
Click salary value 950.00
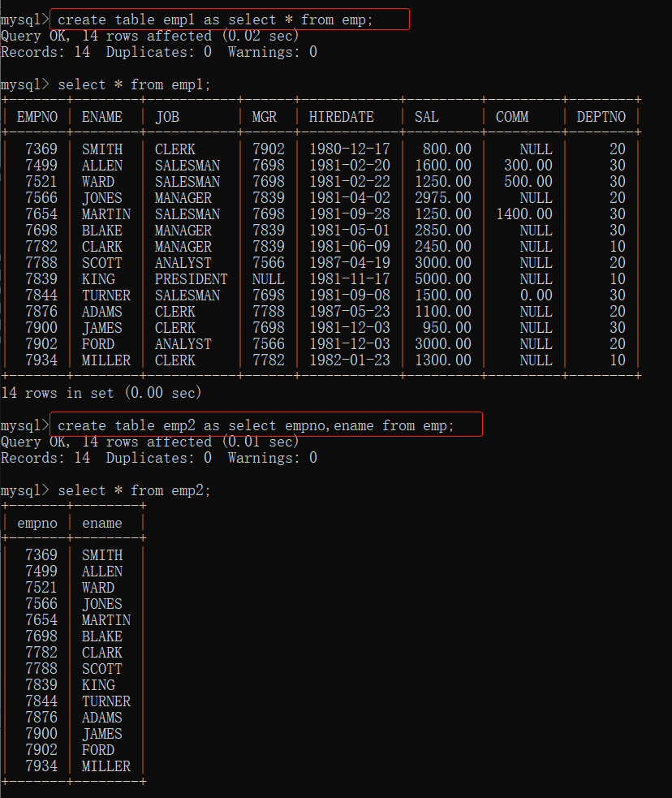pyautogui.click(x=447, y=328)
